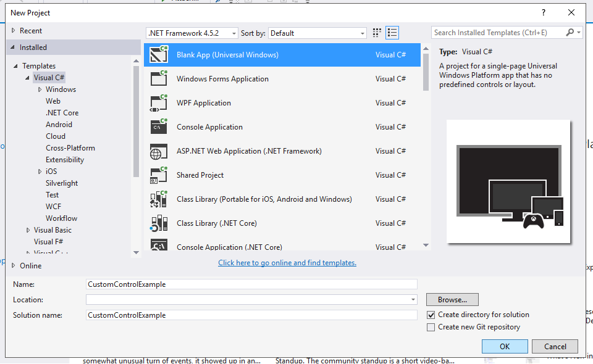
Task: Collapse the Installed section
Action: point(12,48)
